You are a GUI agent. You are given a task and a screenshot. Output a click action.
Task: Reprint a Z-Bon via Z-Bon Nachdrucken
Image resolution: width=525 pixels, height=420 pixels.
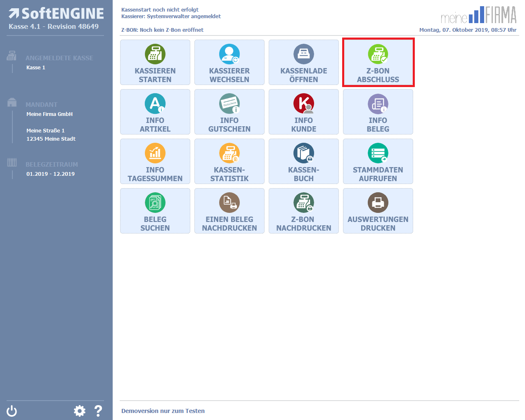click(x=304, y=211)
